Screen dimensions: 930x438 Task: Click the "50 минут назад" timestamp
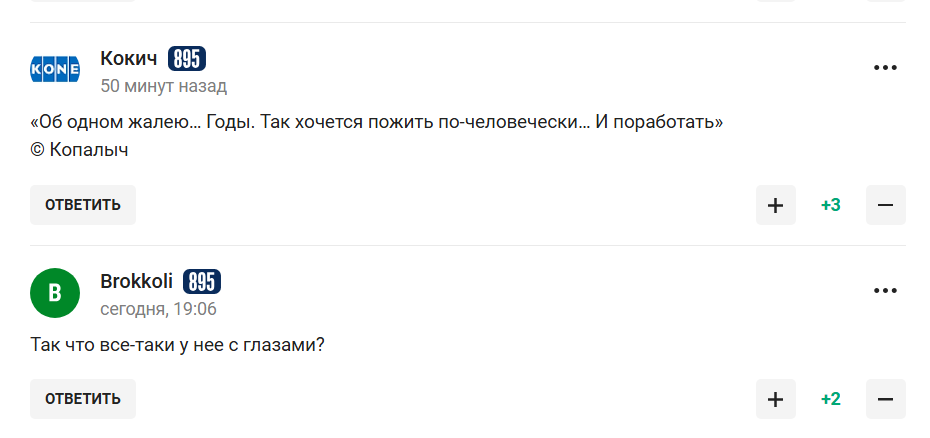click(163, 86)
